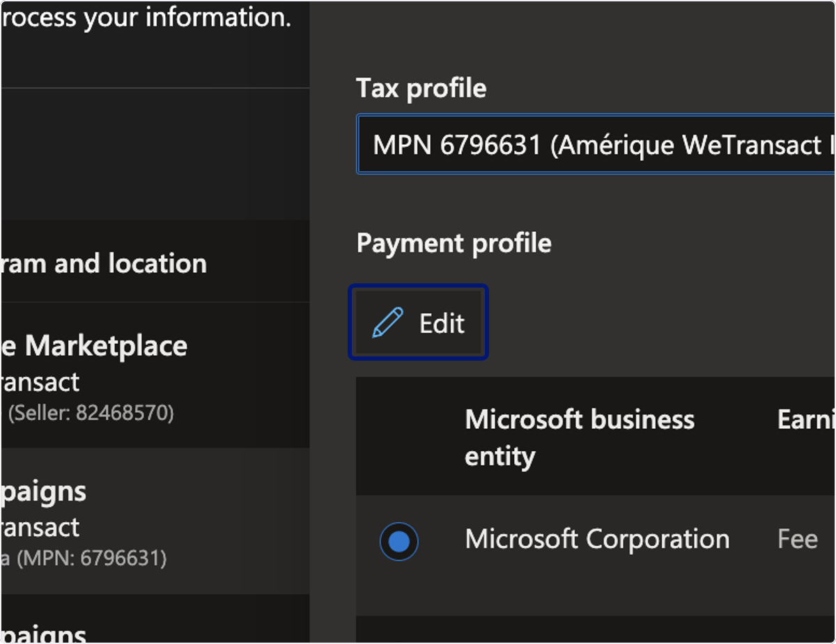Click the '(Seller: 82468570)' text
This screenshot has height=644, width=836.
point(90,414)
